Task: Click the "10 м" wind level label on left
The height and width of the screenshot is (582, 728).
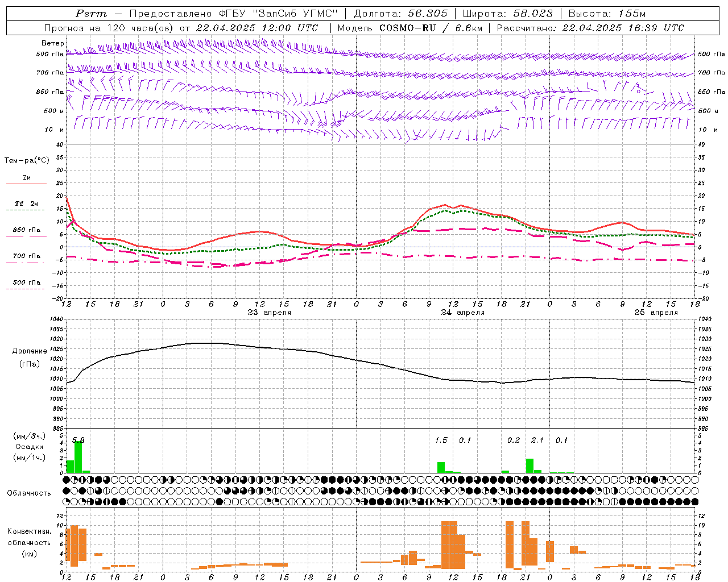Action: pyautogui.click(x=54, y=130)
